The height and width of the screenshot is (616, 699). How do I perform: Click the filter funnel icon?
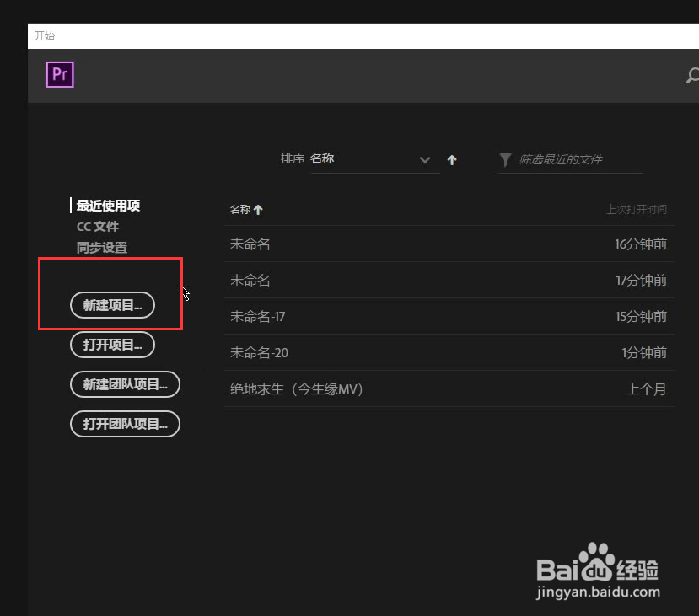(505, 159)
